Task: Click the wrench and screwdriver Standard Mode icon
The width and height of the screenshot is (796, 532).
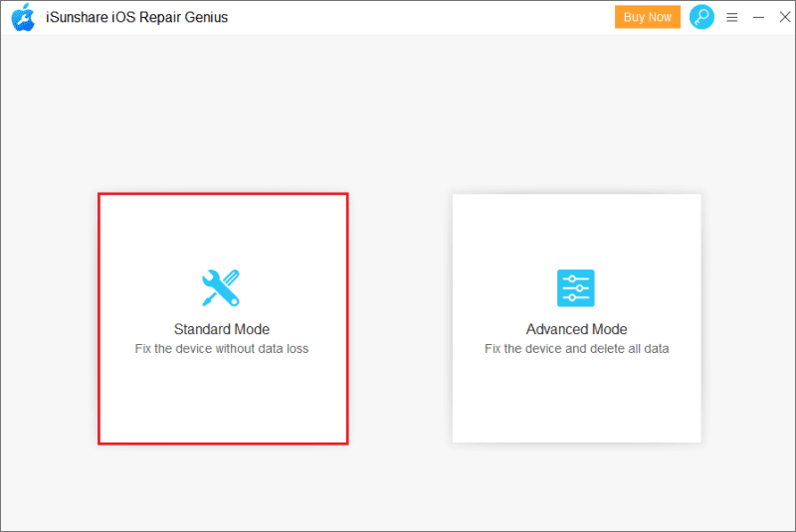Action: click(x=221, y=287)
